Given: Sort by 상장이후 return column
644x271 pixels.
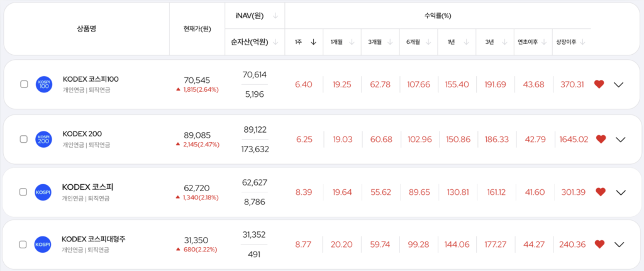Looking at the screenshot, I should click(570, 42).
